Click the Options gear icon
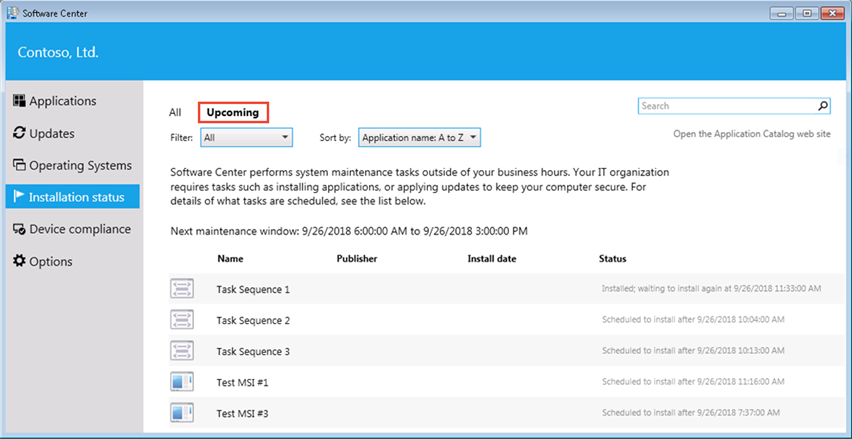The image size is (852, 439). tap(20, 261)
